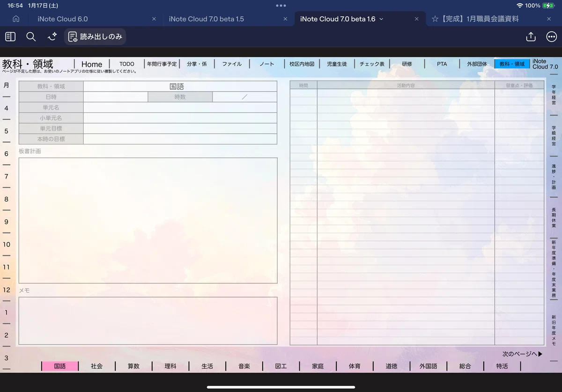Tap the Wi-Fi status icon
The image size is (562, 392).
519,6
